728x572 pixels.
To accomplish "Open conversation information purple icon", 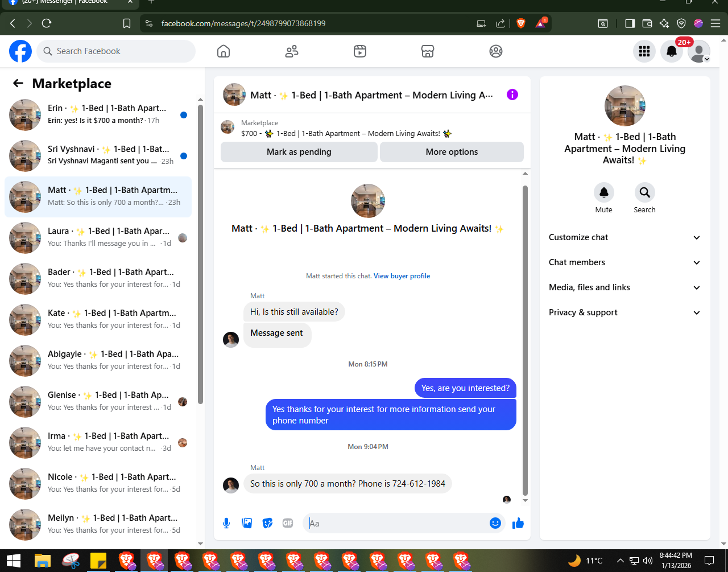I will click(x=512, y=94).
